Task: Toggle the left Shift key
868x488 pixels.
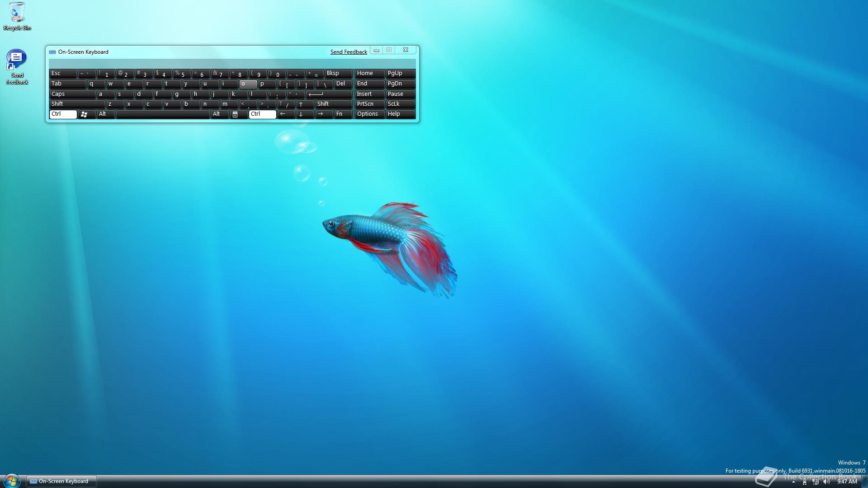Action: point(77,104)
